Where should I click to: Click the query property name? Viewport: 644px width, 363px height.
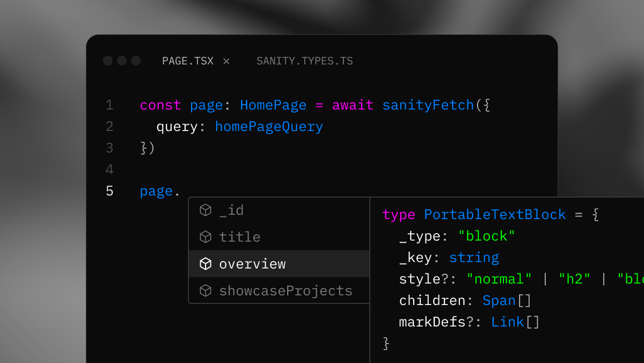click(x=177, y=127)
